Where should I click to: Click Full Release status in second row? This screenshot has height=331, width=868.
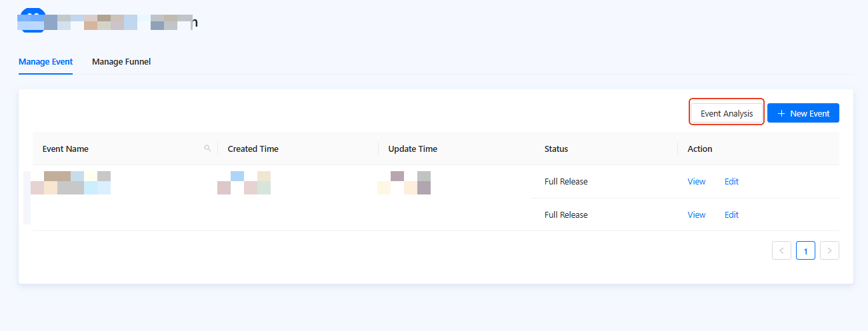[566, 215]
